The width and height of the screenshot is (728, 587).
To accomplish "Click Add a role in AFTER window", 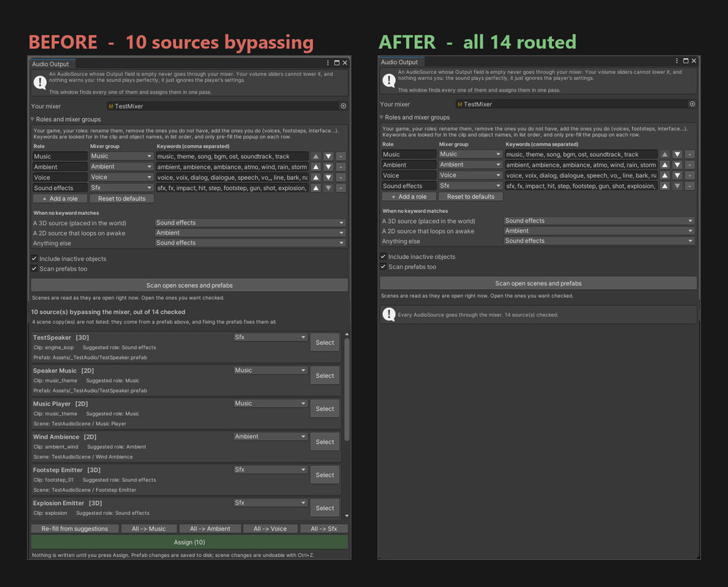I will (x=409, y=197).
